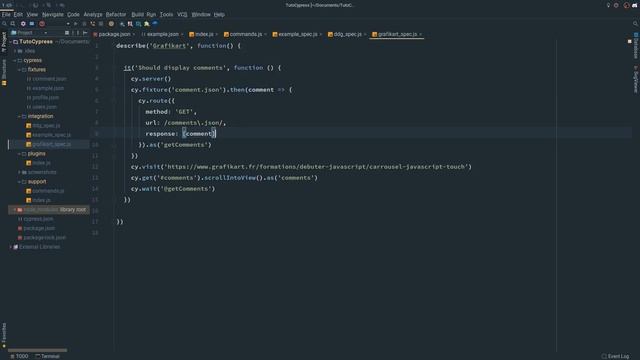The height and width of the screenshot is (360, 640).
Task: Collapse the fixtures folder
Action: coord(19,70)
